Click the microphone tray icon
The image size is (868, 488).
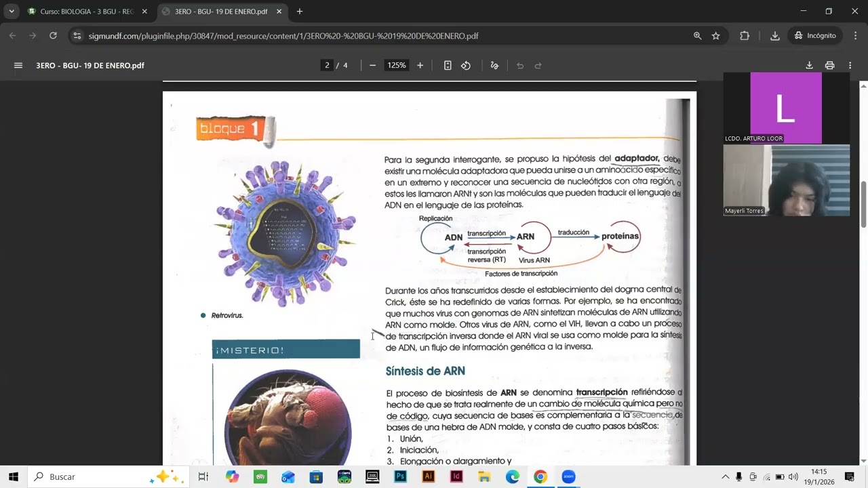click(738, 476)
